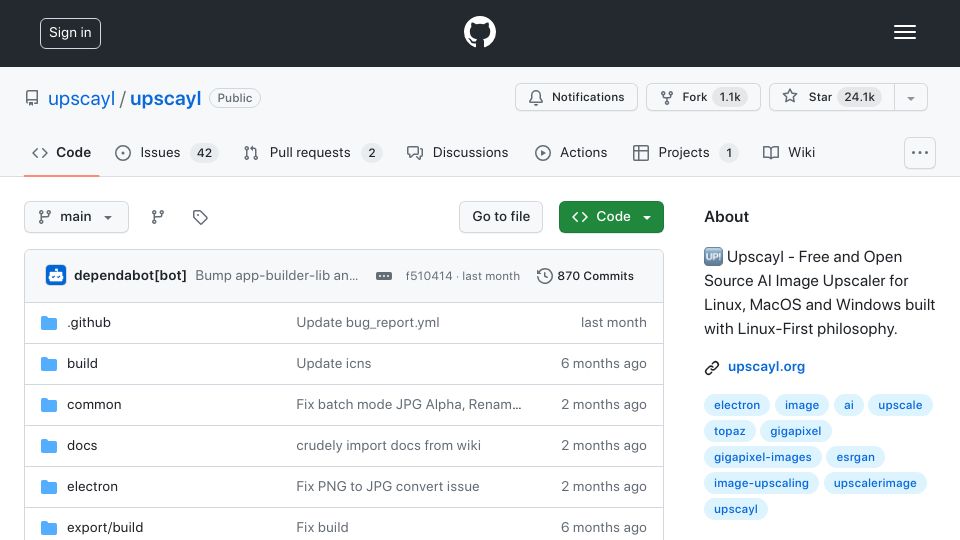960x540 pixels.
Task: Click the '6 months ago' timestamp for build
Action: 604,364
